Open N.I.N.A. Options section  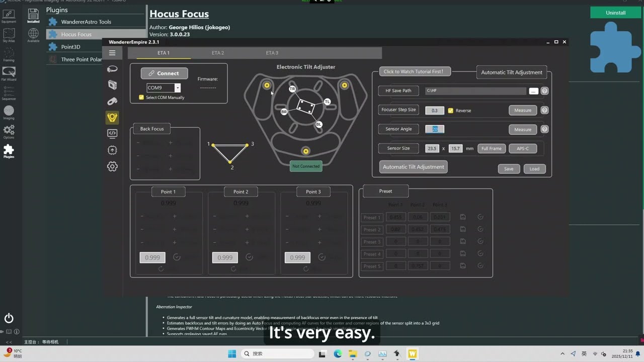pos(9,132)
